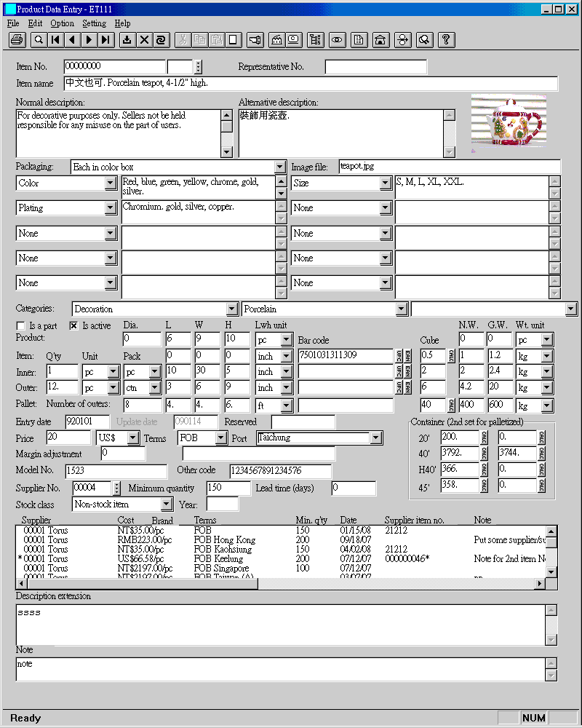Click CALC button next to 40' value 3744.
The width and height of the screenshot is (582, 728).
541,453
